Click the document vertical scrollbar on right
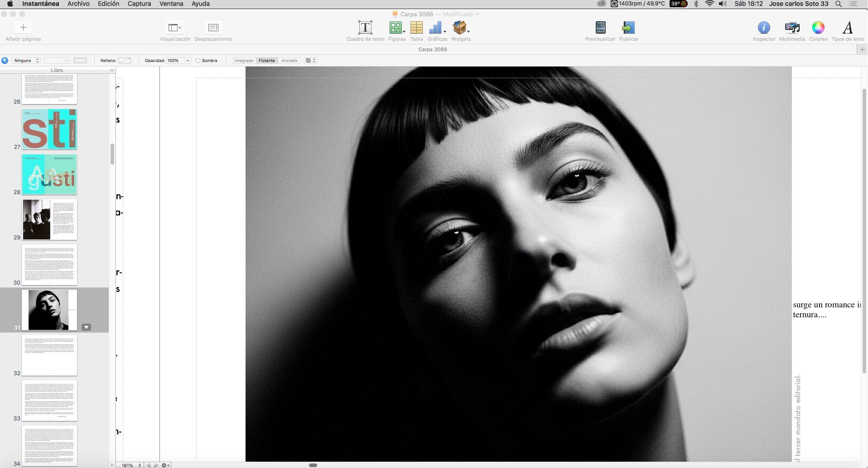The width and height of the screenshot is (868, 468). point(864,231)
